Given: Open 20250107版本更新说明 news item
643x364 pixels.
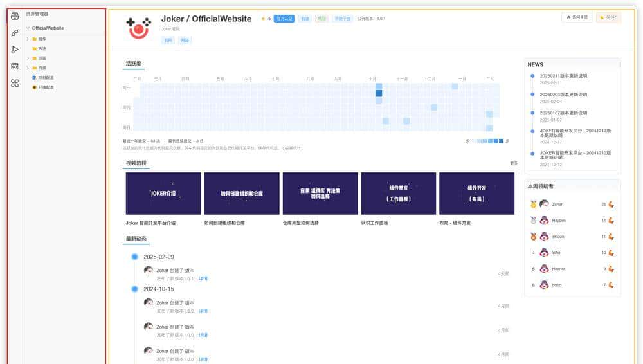Looking at the screenshot, I should tap(563, 113).
